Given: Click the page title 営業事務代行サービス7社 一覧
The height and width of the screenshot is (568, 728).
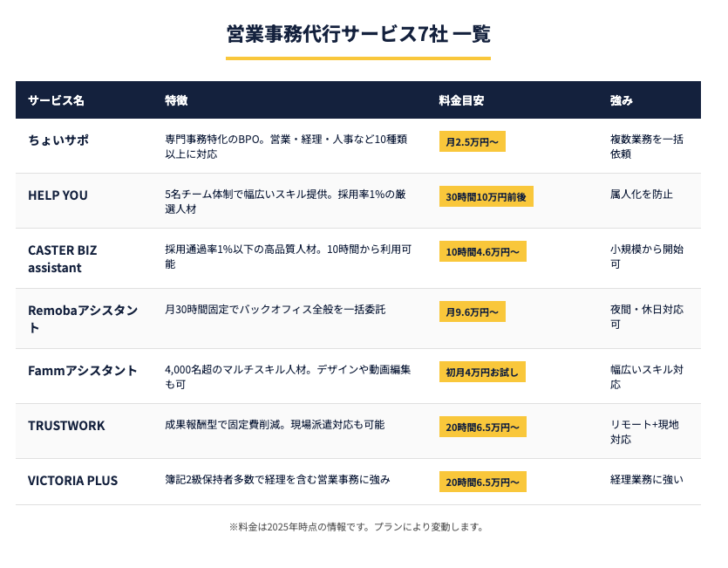Looking at the screenshot, I should pos(358,34).
